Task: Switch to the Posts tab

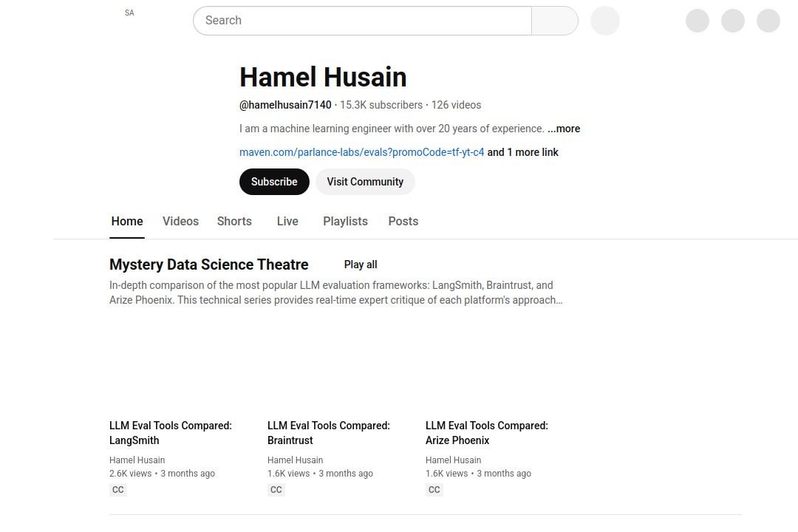Action: click(x=403, y=221)
